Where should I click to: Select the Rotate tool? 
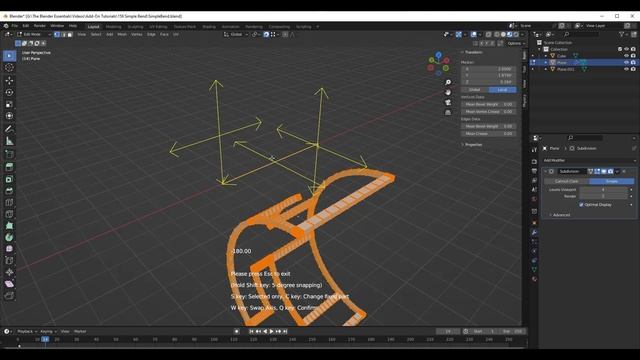(9, 92)
